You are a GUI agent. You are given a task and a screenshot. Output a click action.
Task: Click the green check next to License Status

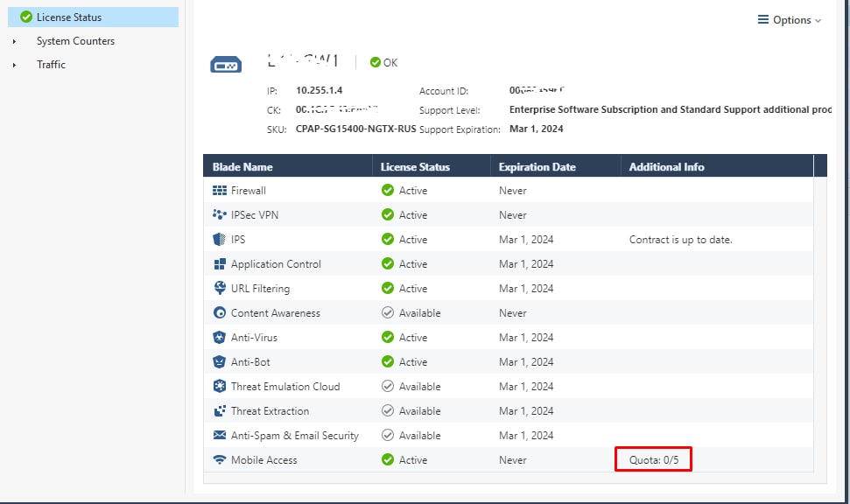click(26, 17)
